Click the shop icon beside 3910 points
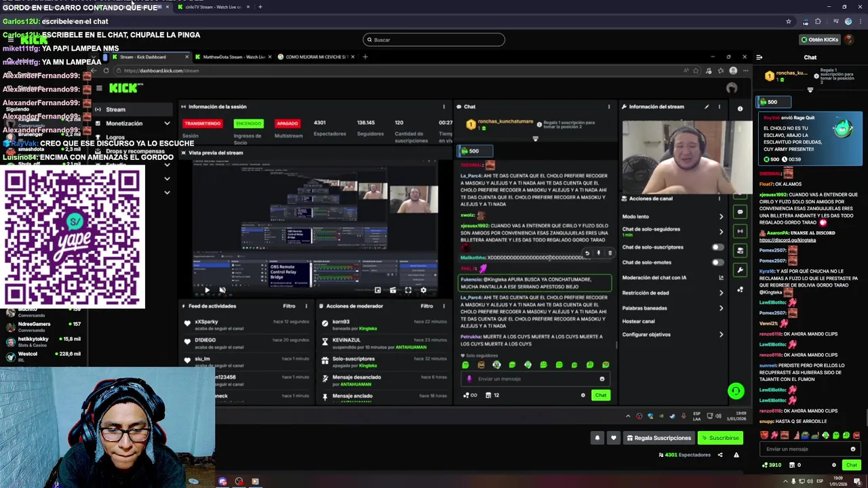868x488 pixels. click(x=791, y=465)
